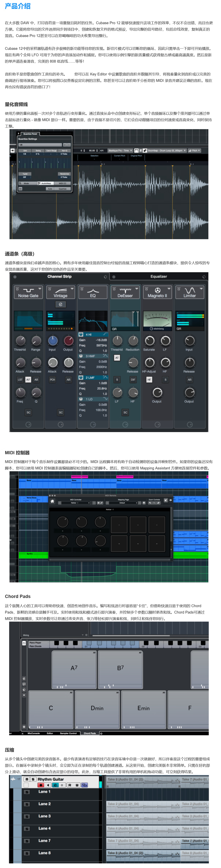
Task: Click the monitor speaker icon on Rhythm Guitar
Action: point(48,785)
